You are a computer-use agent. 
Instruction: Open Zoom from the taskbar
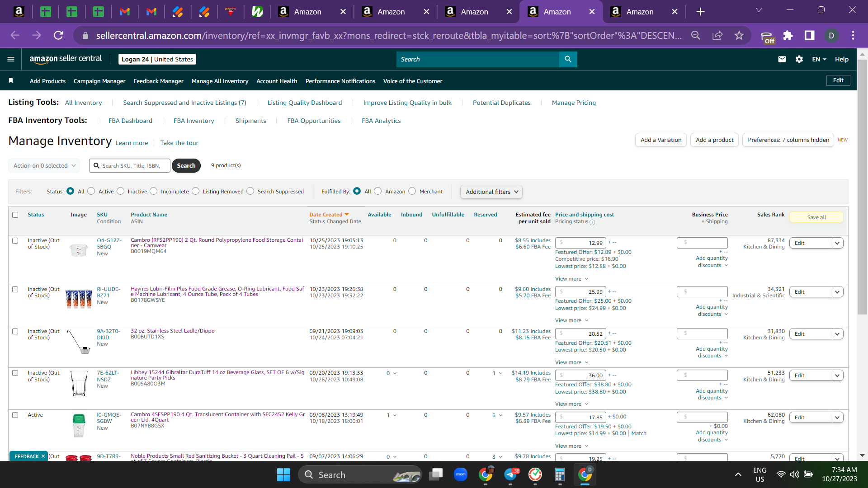coord(461,474)
